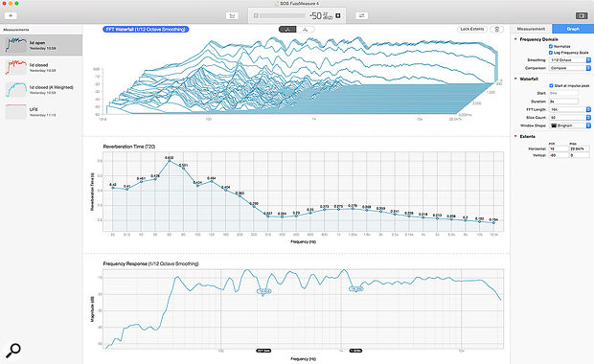Select the UFX measurement

point(41,112)
